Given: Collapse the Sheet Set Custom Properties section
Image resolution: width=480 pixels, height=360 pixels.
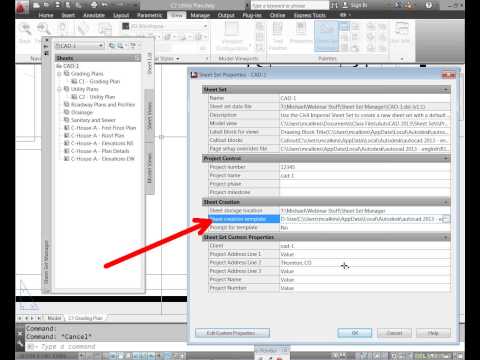Looking at the screenshot, I should click(446, 237).
